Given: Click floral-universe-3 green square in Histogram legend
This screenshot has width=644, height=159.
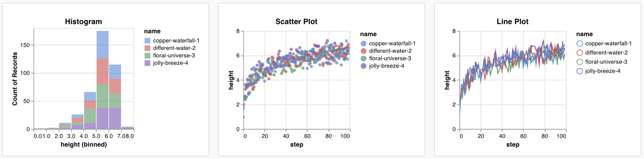Looking at the screenshot, I should pos(147,56).
